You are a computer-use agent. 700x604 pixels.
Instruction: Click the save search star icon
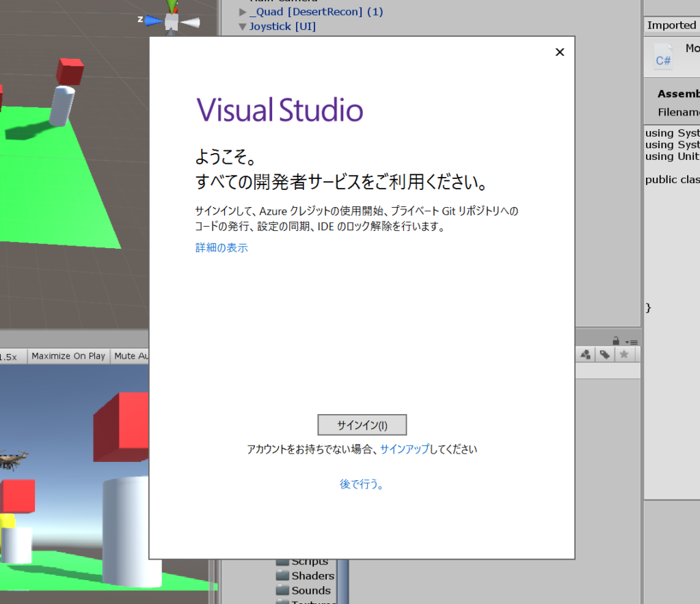coord(623,355)
